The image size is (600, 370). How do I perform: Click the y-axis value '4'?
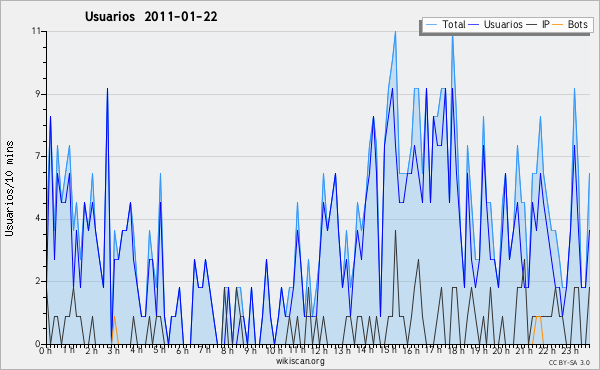(38, 219)
